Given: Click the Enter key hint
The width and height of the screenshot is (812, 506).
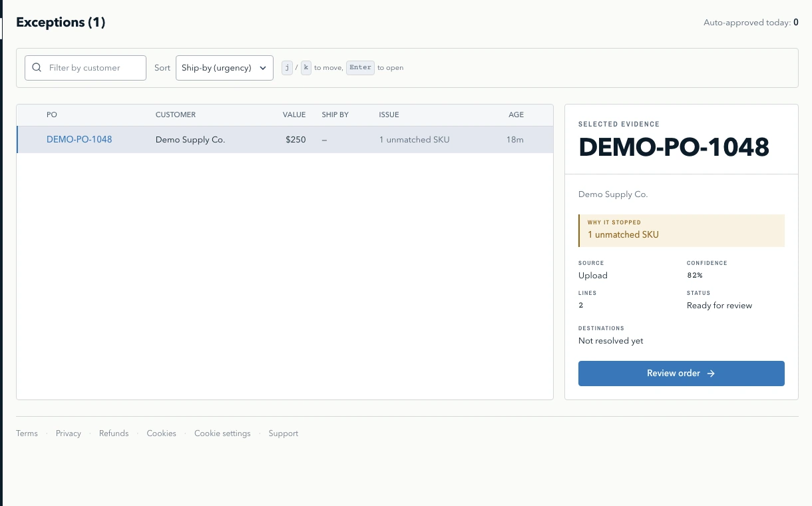Looking at the screenshot, I should pos(360,67).
